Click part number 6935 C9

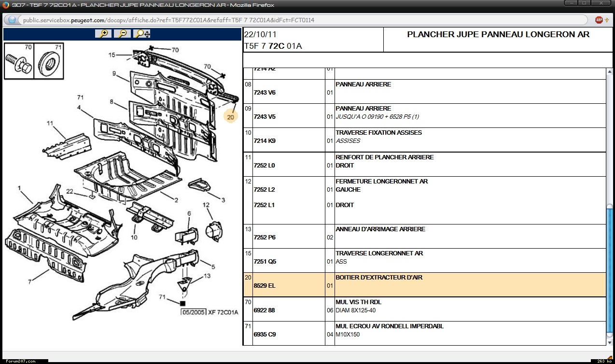point(264,335)
